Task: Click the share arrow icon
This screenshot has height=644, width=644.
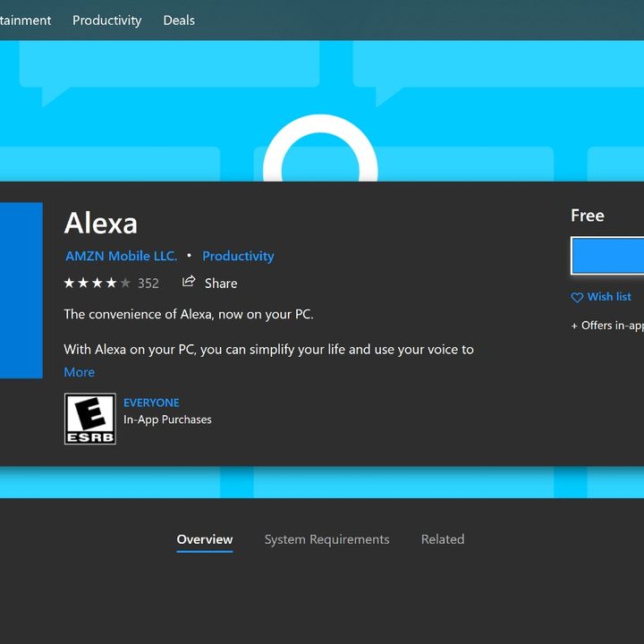Action: (x=189, y=282)
